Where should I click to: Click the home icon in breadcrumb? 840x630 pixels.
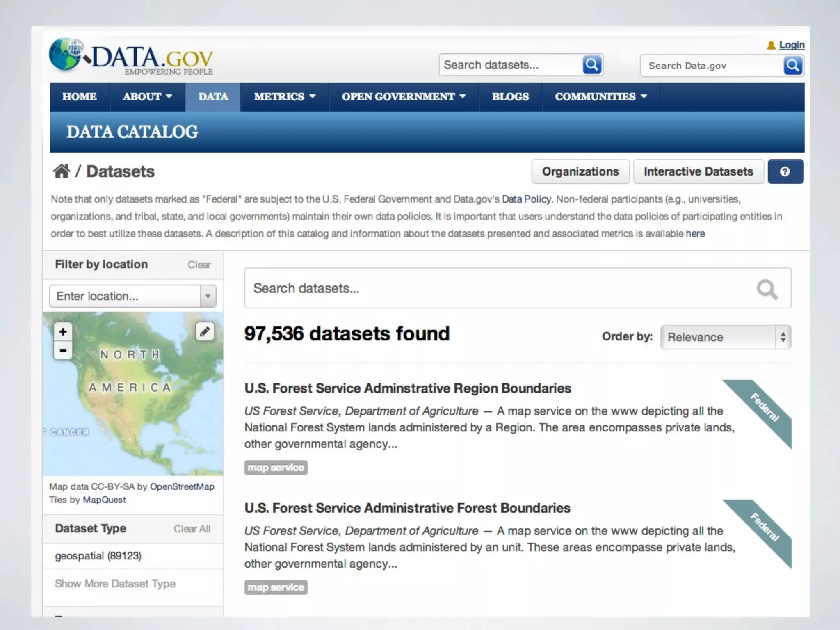[62, 171]
